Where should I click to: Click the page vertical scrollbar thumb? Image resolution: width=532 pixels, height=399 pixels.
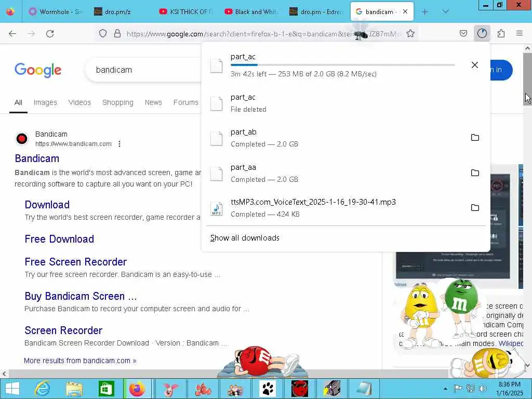coord(527,79)
